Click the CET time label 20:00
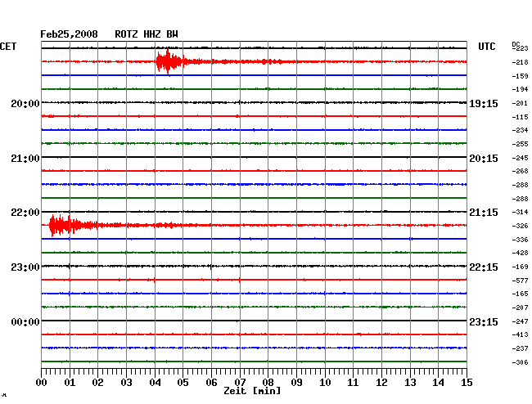 coord(25,104)
